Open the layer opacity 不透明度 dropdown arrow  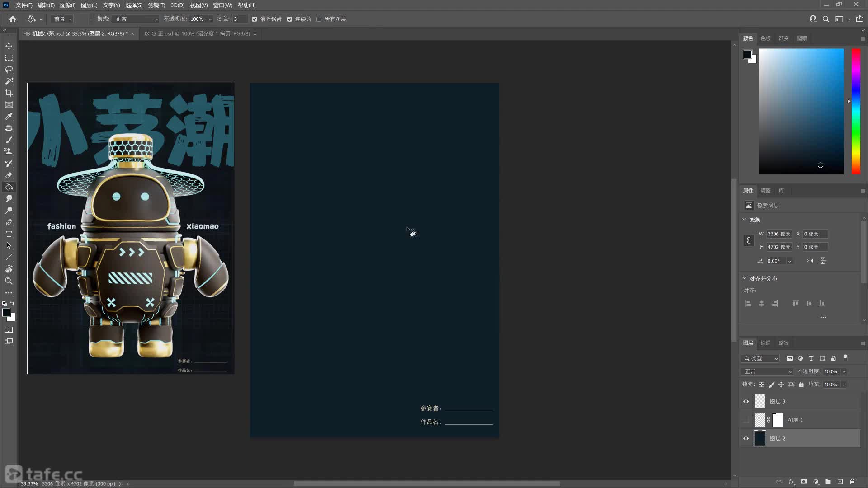tap(844, 371)
